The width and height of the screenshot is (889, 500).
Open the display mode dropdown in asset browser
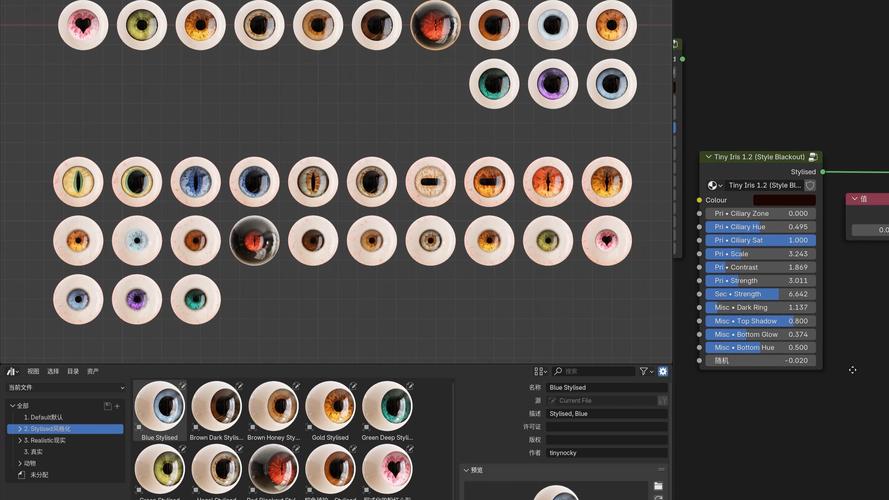pos(540,371)
